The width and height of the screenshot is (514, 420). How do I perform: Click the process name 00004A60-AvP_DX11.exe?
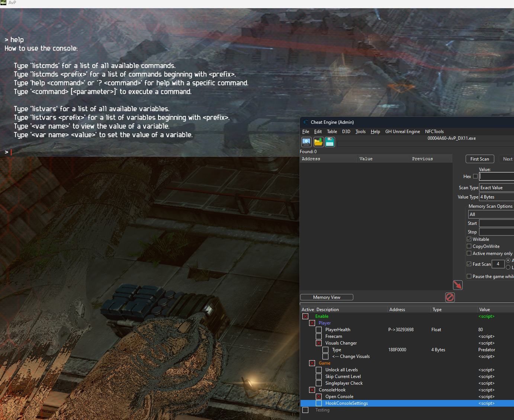(452, 138)
